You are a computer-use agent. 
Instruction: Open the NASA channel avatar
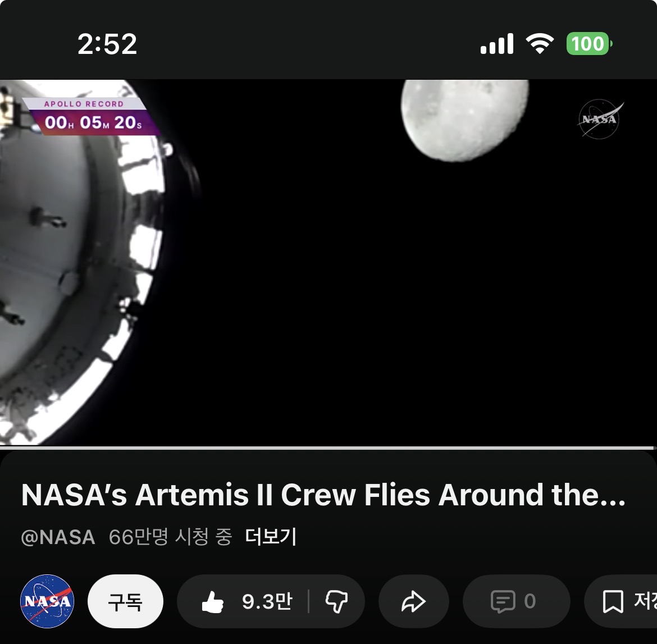click(x=47, y=601)
